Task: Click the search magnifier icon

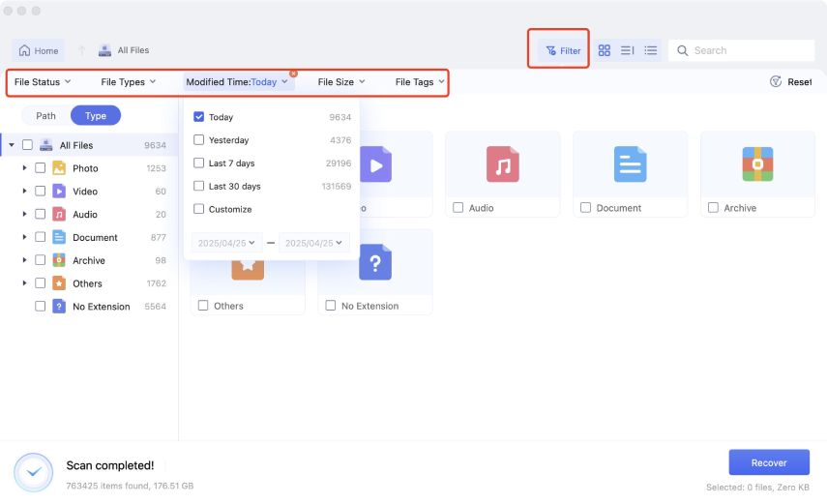Action: tap(683, 50)
